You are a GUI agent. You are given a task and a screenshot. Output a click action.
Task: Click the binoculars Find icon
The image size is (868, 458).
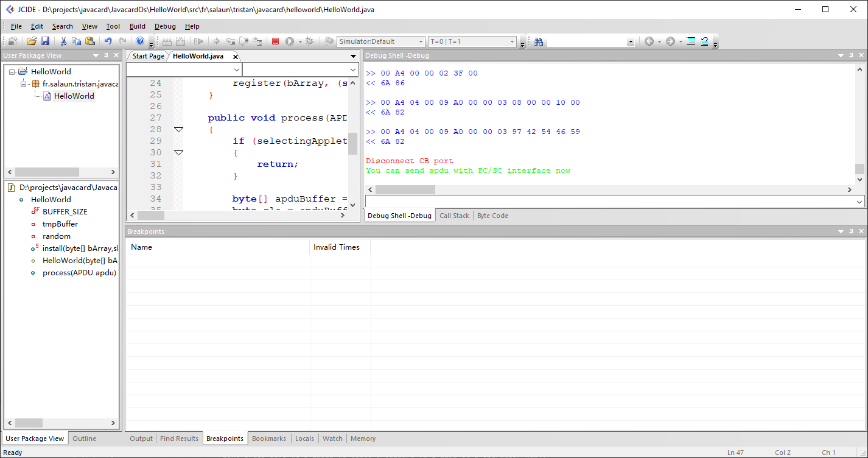coord(538,41)
